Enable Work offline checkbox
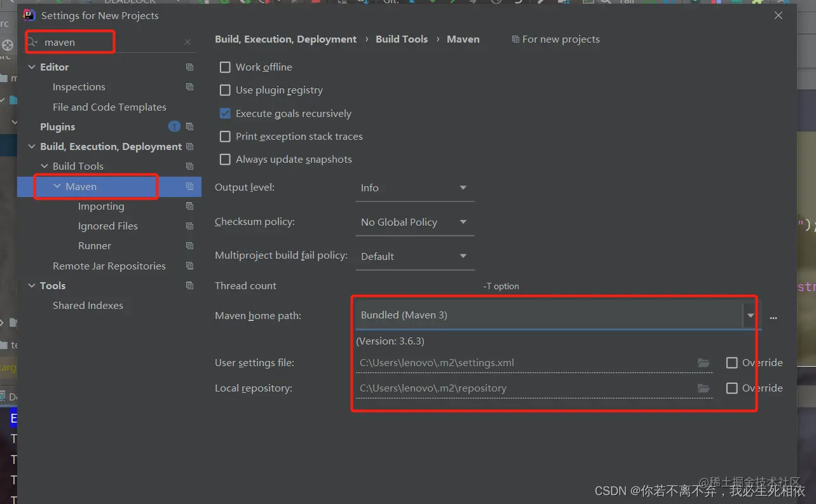816x504 pixels. (x=225, y=67)
